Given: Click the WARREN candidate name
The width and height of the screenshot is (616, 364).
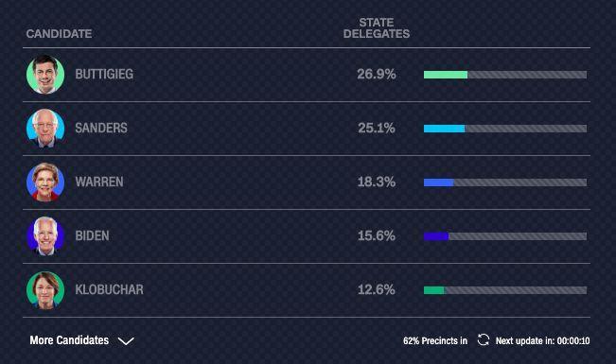Looking at the screenshot, I should click(99, 182).
